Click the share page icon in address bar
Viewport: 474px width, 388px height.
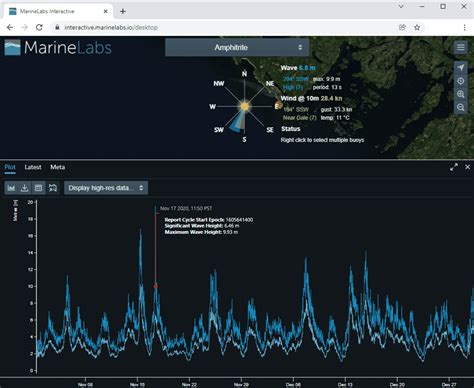pos(402,28)
